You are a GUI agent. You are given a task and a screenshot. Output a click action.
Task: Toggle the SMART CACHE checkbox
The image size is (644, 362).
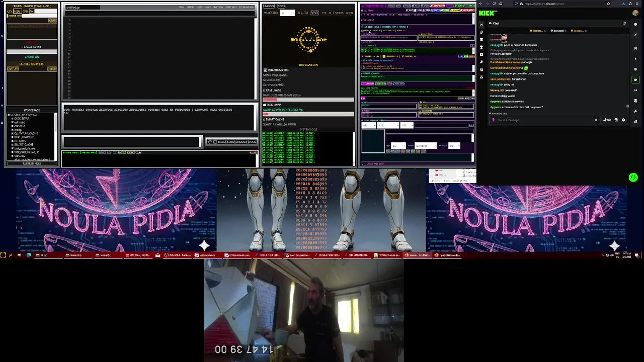pyautogui.click(x=264, y=119)
